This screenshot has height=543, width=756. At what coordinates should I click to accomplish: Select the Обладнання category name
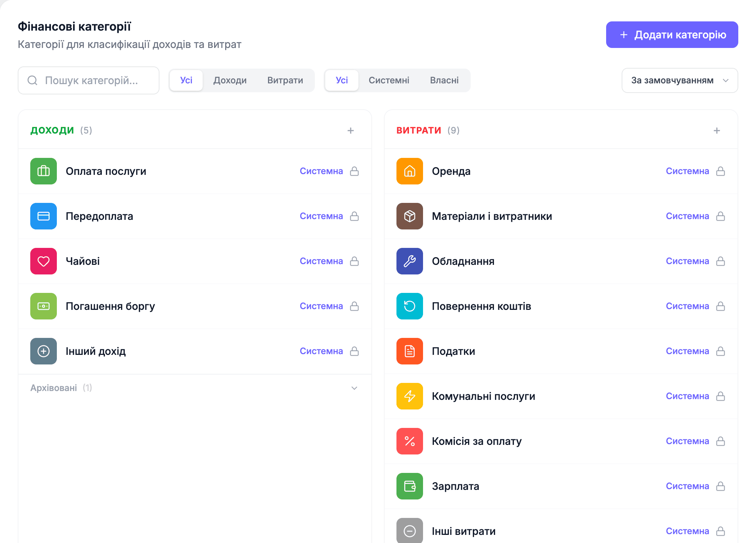pyautogui.click(x=463, y=261)
